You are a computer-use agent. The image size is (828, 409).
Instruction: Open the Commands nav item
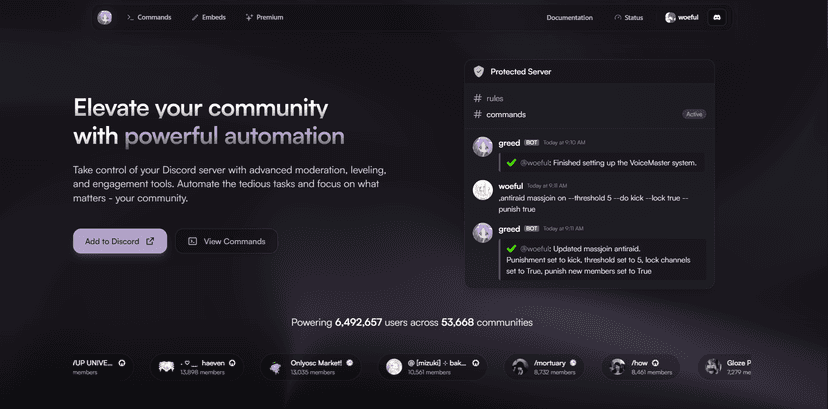[149, 17]
